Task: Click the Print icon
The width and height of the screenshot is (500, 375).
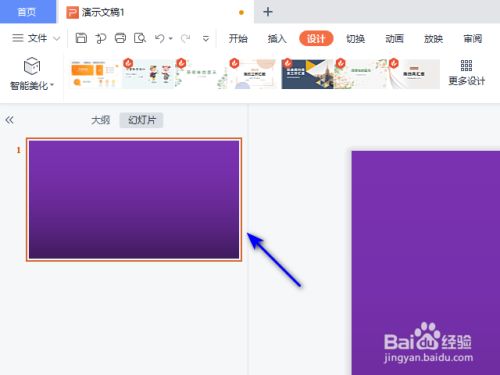Action: point(120,38)
